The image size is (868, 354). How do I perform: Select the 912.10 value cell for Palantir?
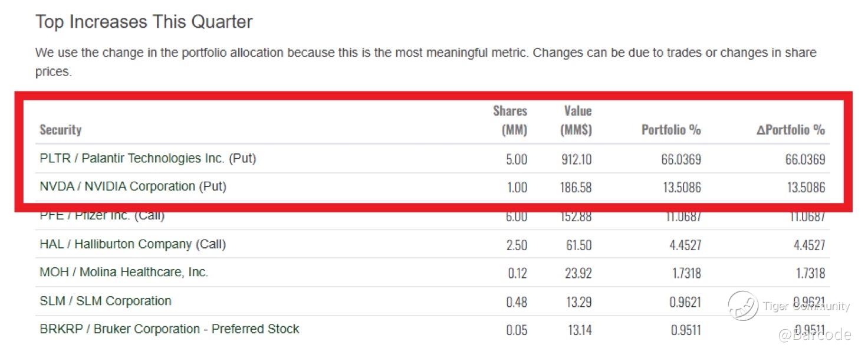tap(575, 159)
